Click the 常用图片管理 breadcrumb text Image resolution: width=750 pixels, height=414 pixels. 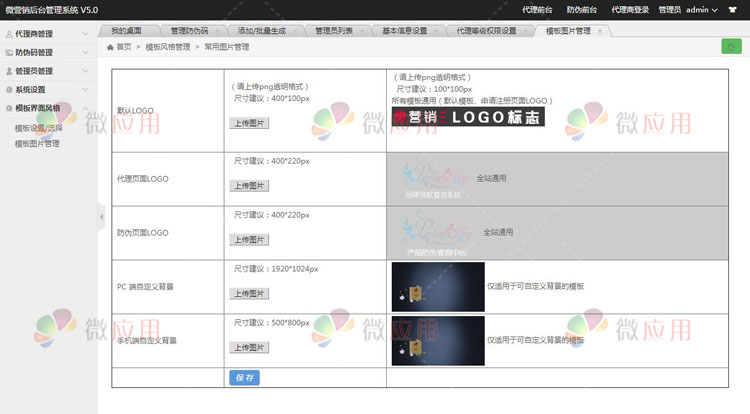227,47
